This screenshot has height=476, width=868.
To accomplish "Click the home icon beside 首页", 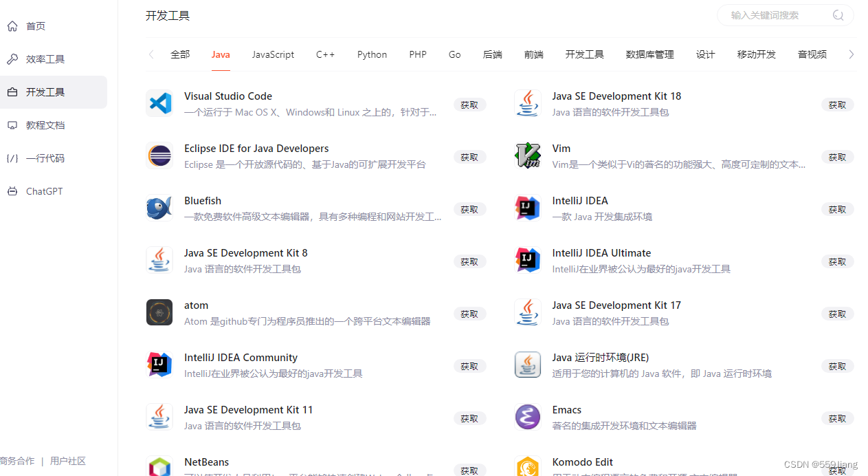I will [x=12, y=26].
